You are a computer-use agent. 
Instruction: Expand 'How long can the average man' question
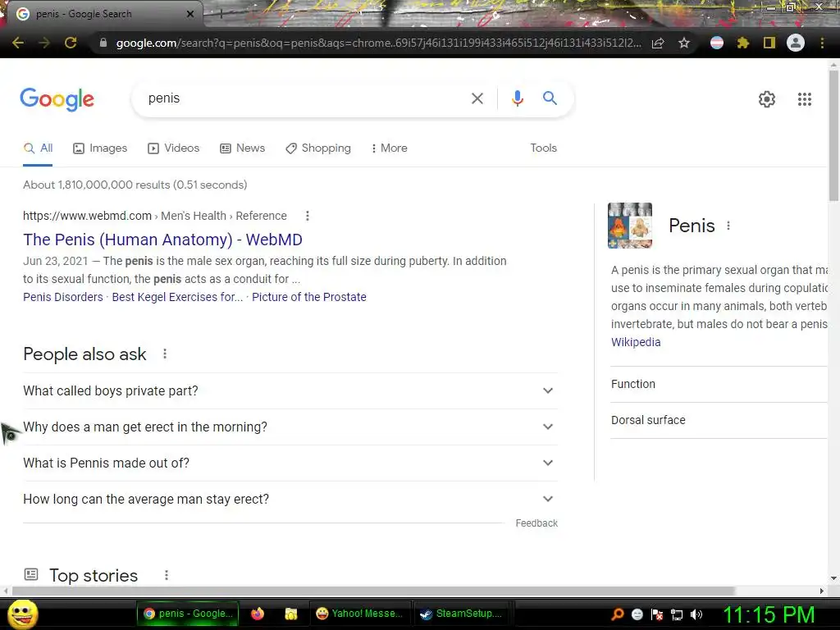coord(290,500)
